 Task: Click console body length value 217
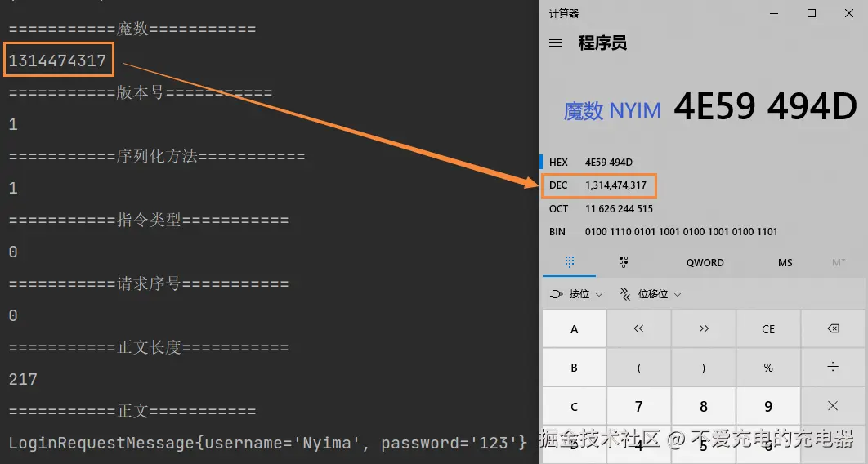point(23,379)
